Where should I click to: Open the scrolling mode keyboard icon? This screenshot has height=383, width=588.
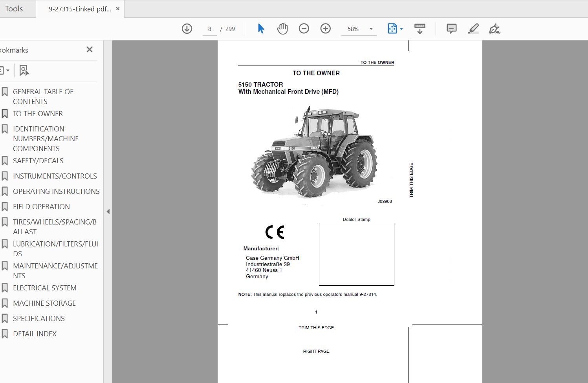pyautogui.click(x=419, y=29)
